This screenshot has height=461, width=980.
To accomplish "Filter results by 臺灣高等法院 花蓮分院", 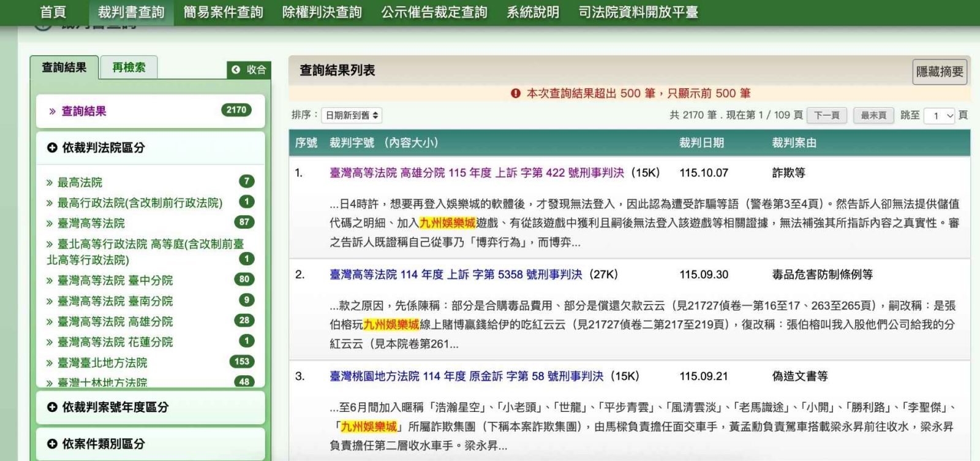I will (115, 342).
